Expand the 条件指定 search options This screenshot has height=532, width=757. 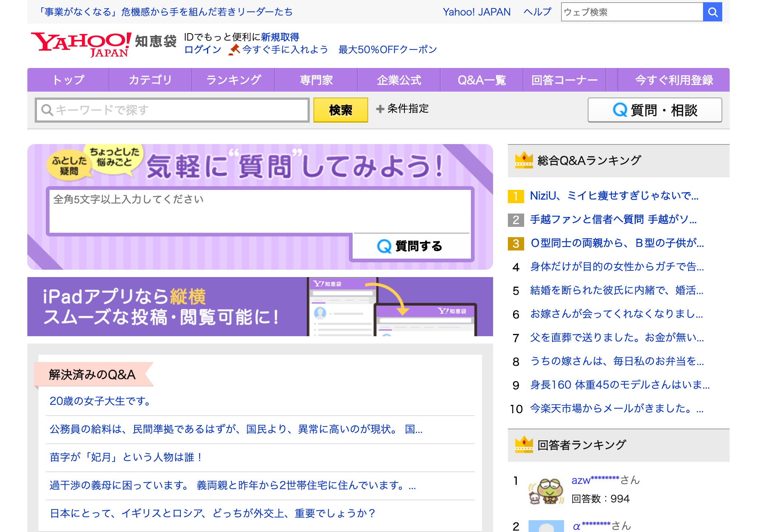tap(402, 109)
